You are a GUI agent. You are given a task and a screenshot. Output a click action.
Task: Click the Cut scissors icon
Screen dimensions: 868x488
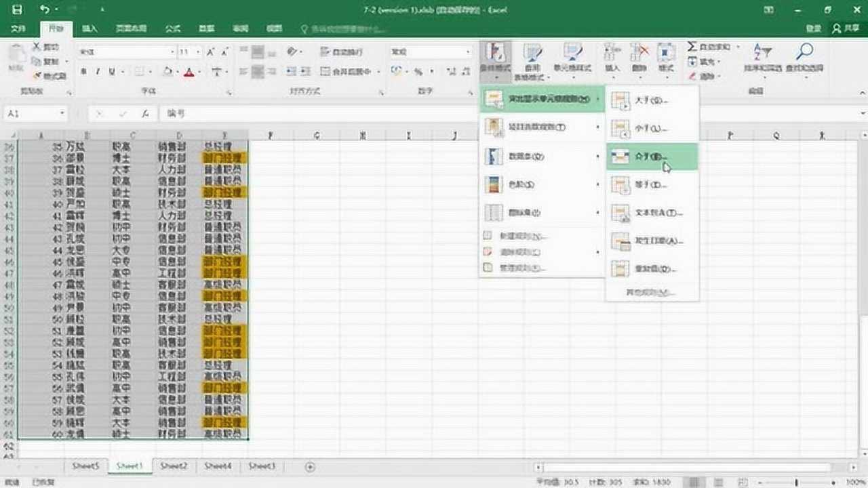click(x=37, y=47)
